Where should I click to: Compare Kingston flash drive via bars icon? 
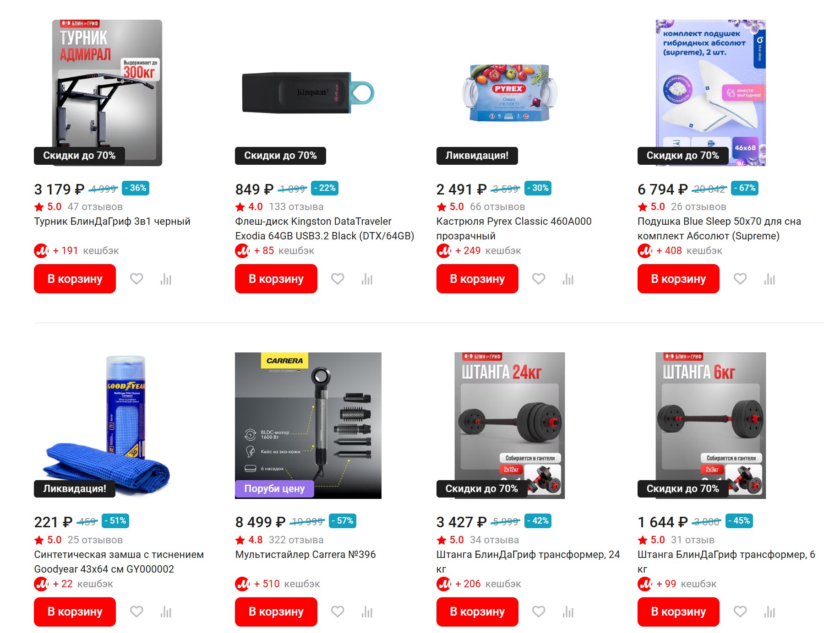[x=367, y=279]
